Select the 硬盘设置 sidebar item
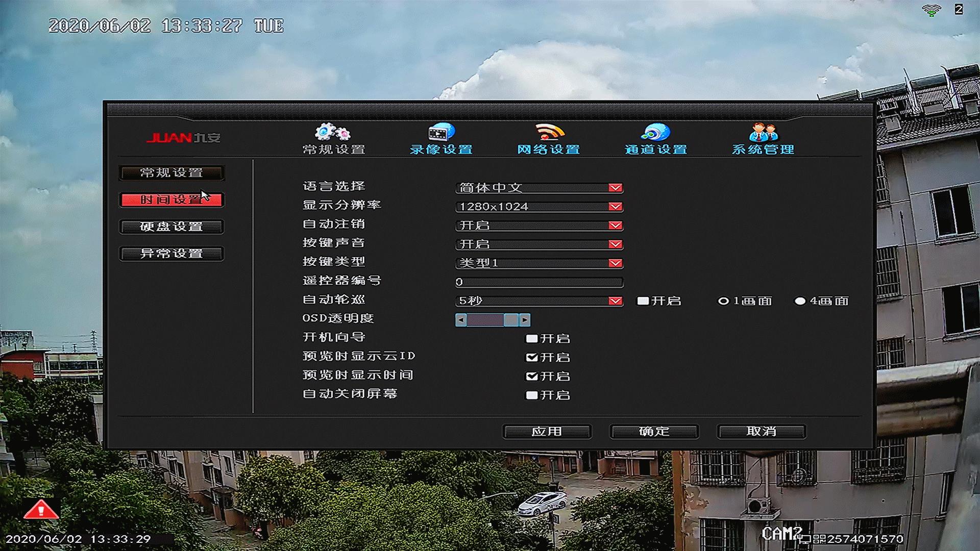Viewport: 980px width, 551px height. pyautogui.click(x=171, y=227)
